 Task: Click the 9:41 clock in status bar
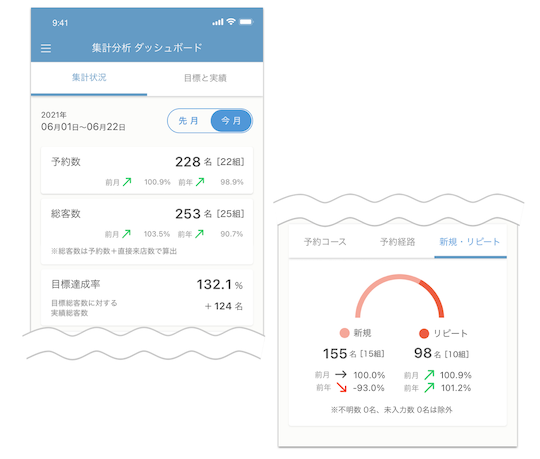click(x=60, y=23)
